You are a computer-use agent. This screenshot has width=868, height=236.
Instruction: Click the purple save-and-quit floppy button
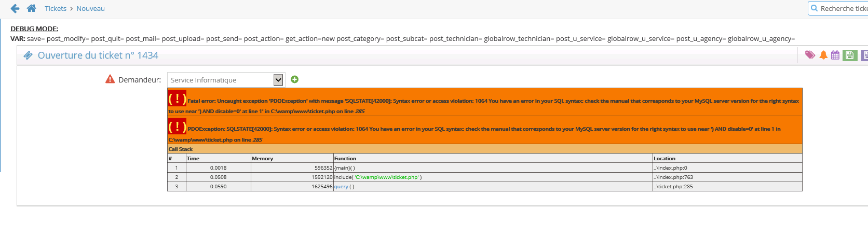point(865,55)
